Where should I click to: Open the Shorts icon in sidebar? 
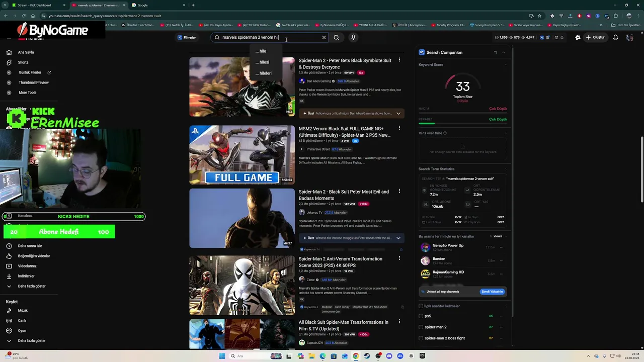pos(9,62)
